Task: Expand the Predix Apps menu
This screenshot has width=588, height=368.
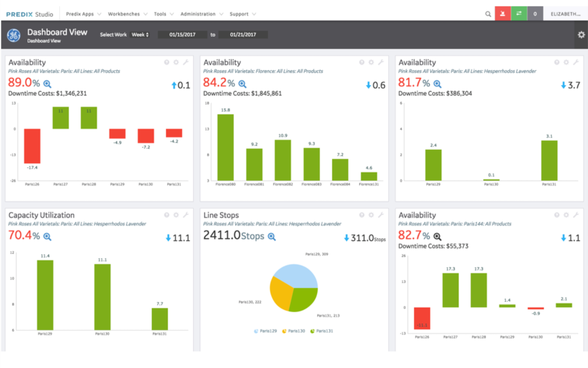Action: coord(83,14)
